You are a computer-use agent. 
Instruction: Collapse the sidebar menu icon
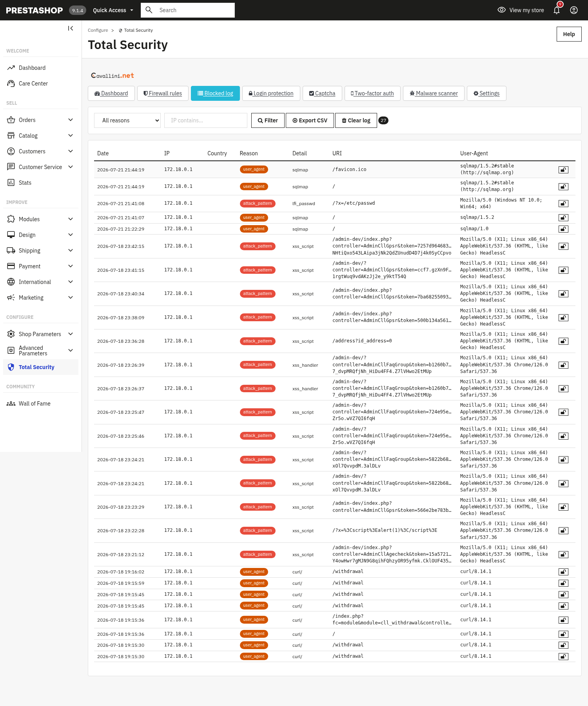(x=71, y=28)
